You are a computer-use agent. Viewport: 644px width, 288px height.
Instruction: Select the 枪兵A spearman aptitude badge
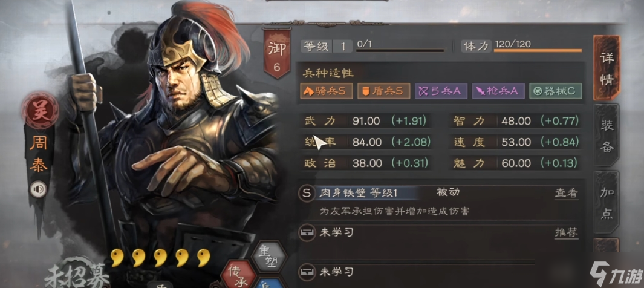[x=498, y=91]
